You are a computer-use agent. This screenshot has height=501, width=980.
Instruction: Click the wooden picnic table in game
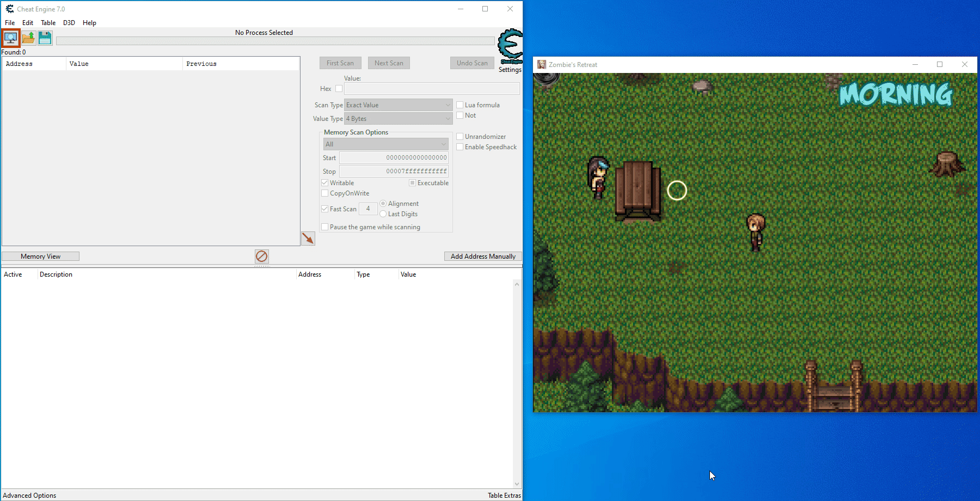[x=638, y=191]
